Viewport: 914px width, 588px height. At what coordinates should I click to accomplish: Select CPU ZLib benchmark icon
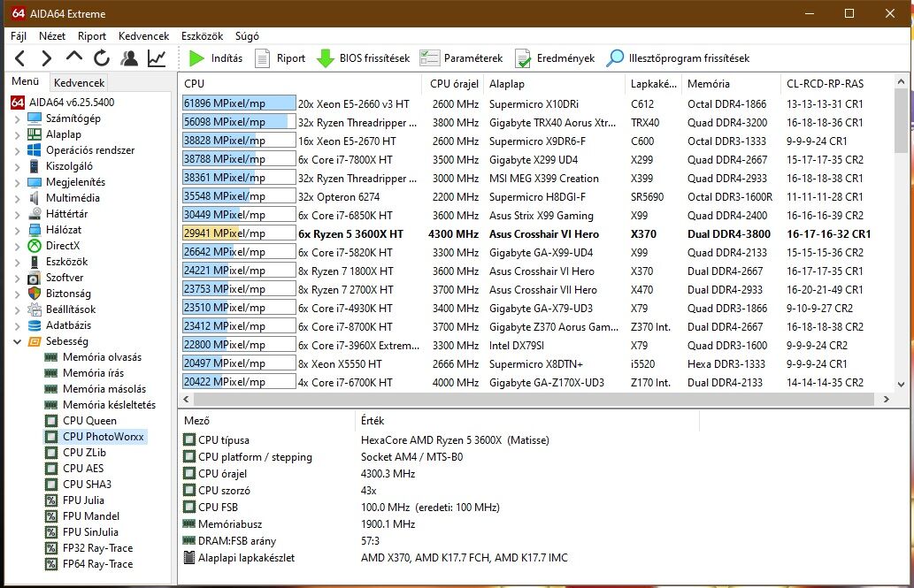[x=51, y=453]
